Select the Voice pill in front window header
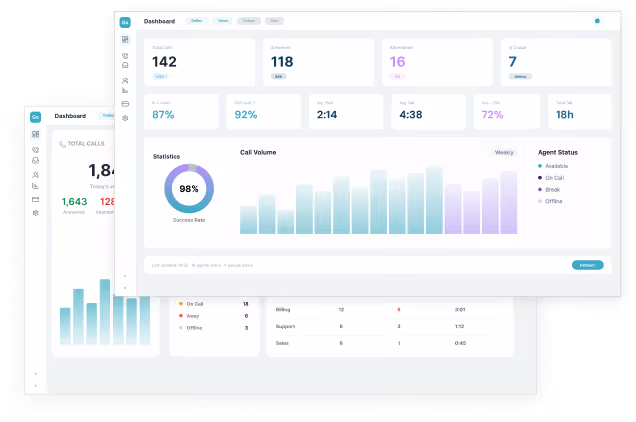 pos(223,21)
